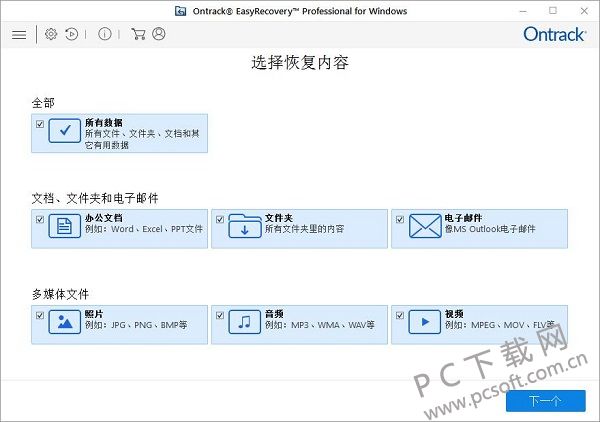Click the 文件夹 title text

pyautogui.click(x=279, y=218)
